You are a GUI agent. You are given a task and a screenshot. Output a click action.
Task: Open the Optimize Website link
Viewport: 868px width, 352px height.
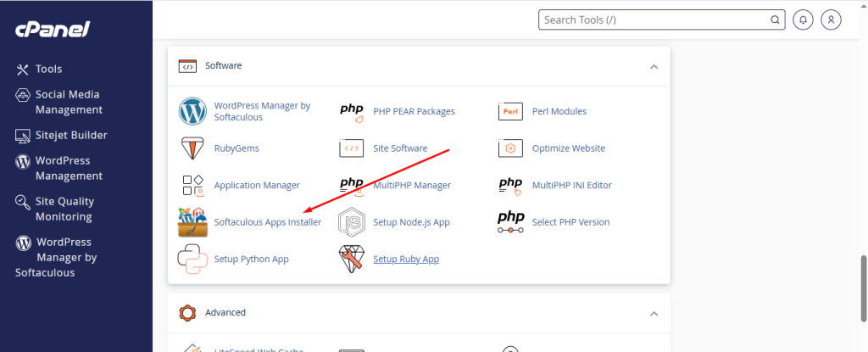(568, 148)
